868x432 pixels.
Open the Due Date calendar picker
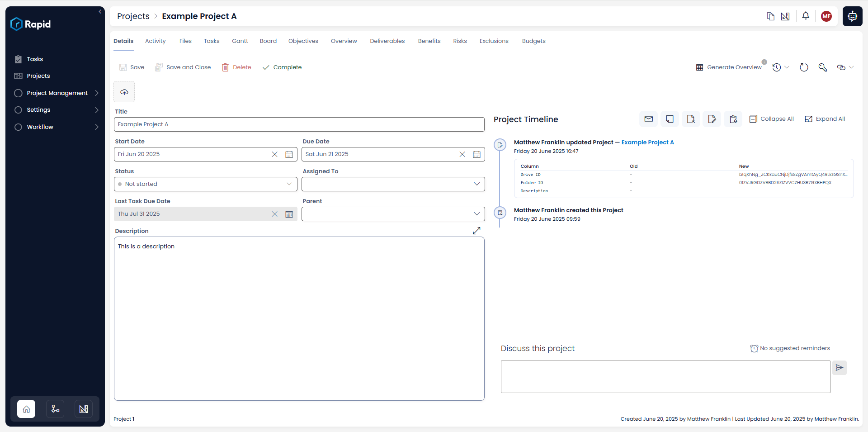[x=476, y=154]
